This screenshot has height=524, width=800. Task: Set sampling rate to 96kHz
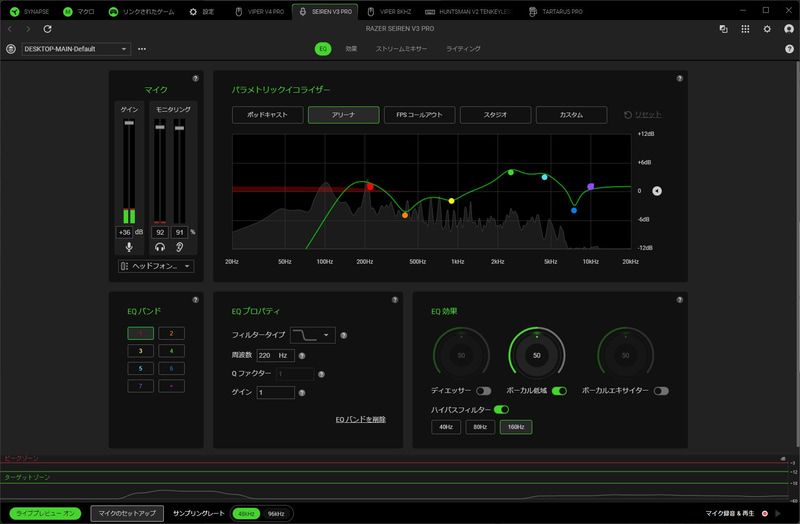coord(276,514)
